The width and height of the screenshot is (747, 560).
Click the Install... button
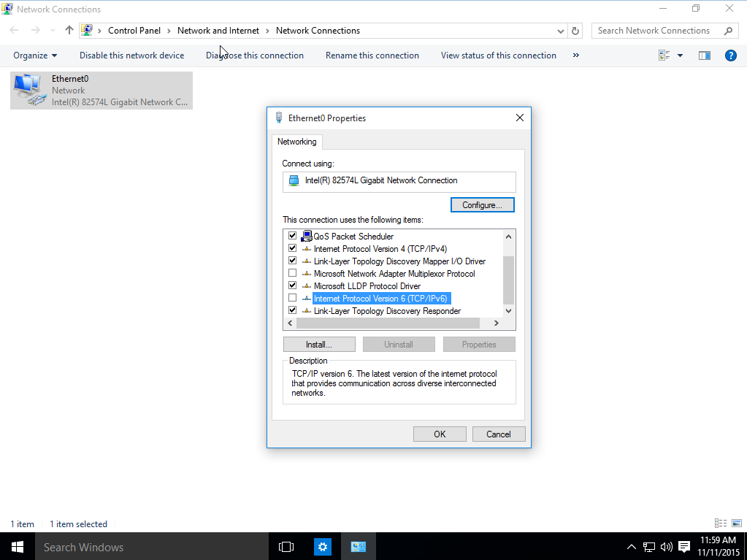[x=319, y=345]
